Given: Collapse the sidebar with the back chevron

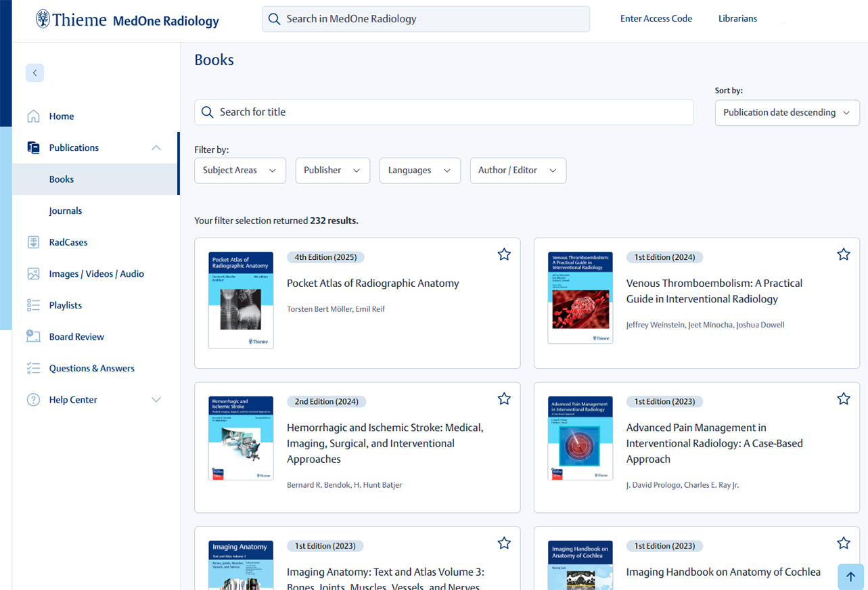Looking at the screenshot, I should tap(35, 73).
